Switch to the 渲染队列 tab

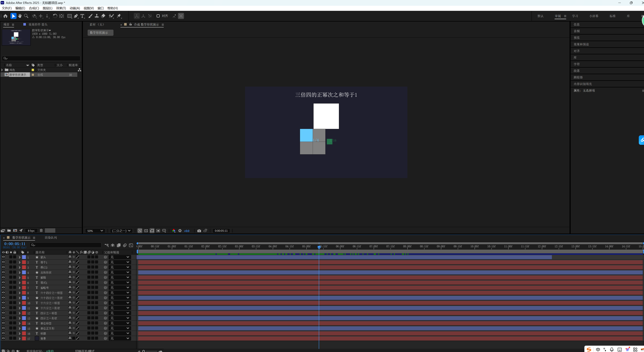coord(51,238)
